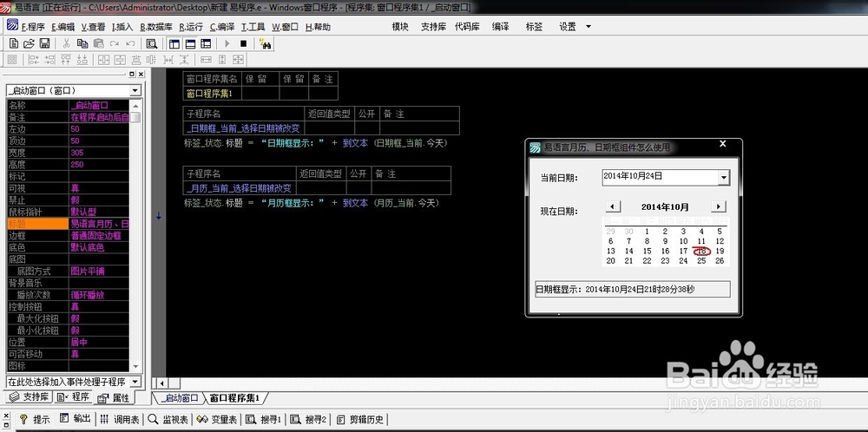The height and width of the screenshot is (432, 868).
Task: Click the Stop square icon
Action: 243,43
